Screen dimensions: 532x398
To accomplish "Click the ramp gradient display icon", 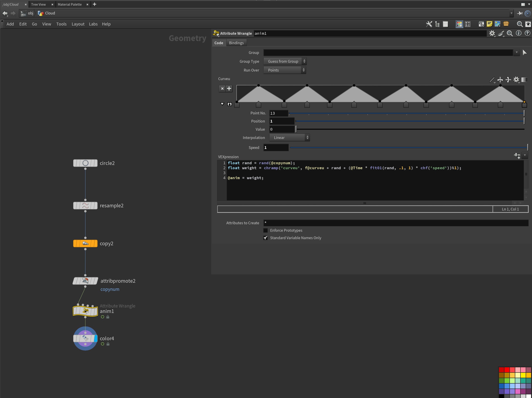I will coord(524,80).
